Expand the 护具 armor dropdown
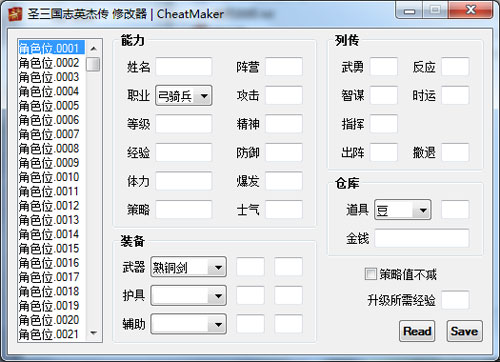The height and width of the screenshot is (362, 500). (x=188, y=295)
